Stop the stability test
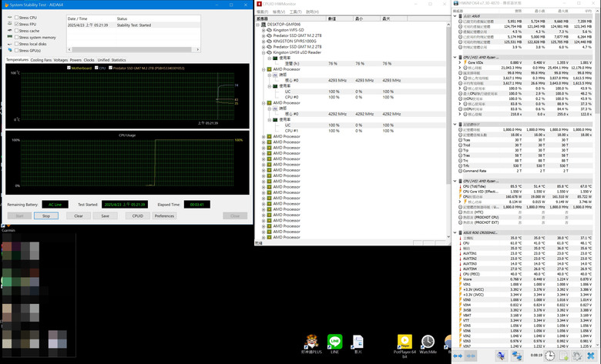601x364 pixels. [46, 216]
